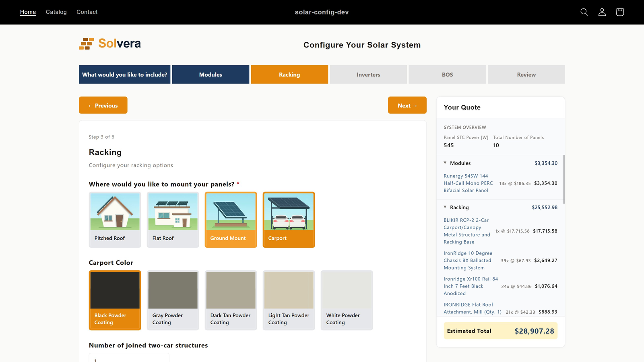Click the 'Step 3 of 6' label
This screenshot has height=362, width=644.
coord(101,137)
